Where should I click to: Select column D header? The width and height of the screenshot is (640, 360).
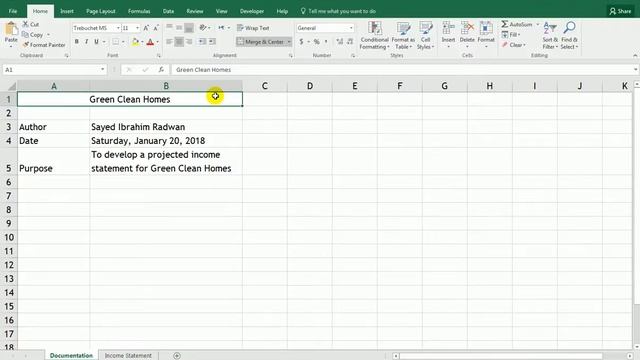(310, 86)
